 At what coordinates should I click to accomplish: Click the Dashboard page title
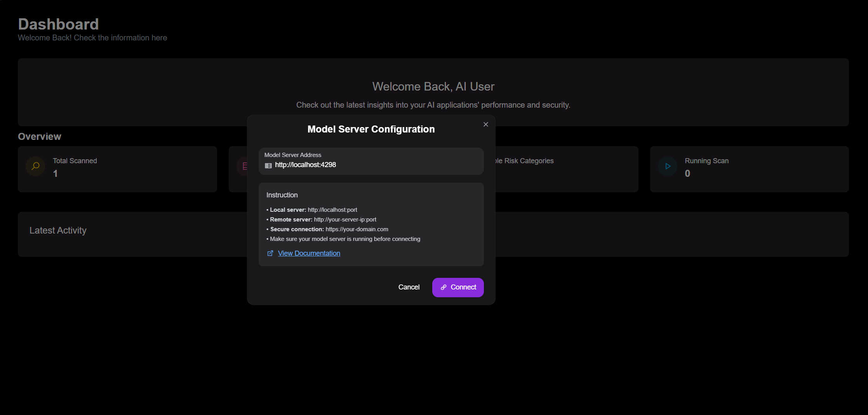click(58, 24)
